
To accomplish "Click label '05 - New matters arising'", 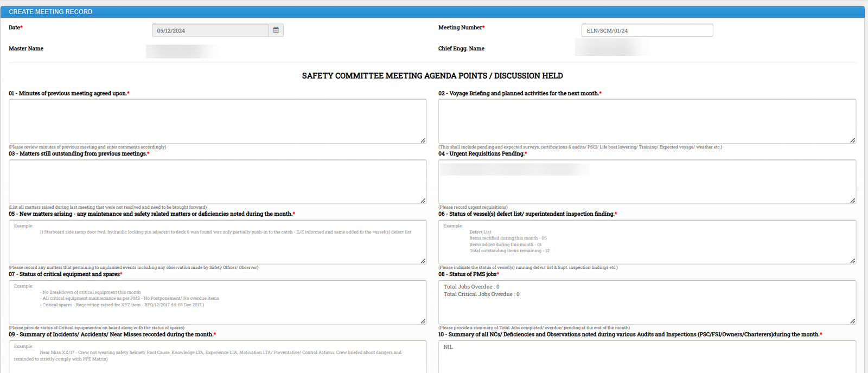I will point(152,214).
